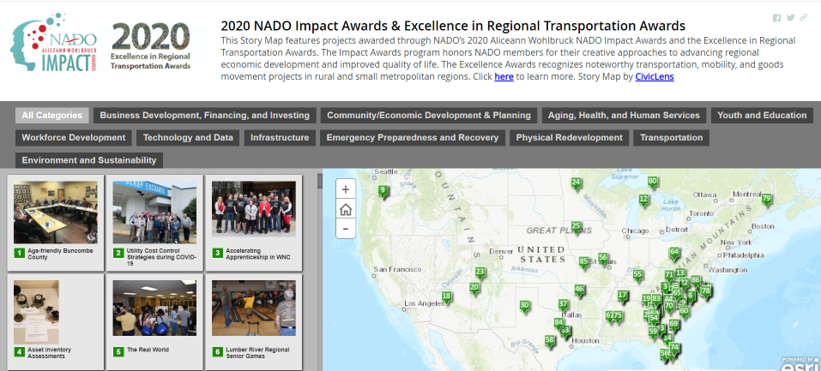Filter by Transportation category
The image size is (821, 371).
(x=671, y=138)
